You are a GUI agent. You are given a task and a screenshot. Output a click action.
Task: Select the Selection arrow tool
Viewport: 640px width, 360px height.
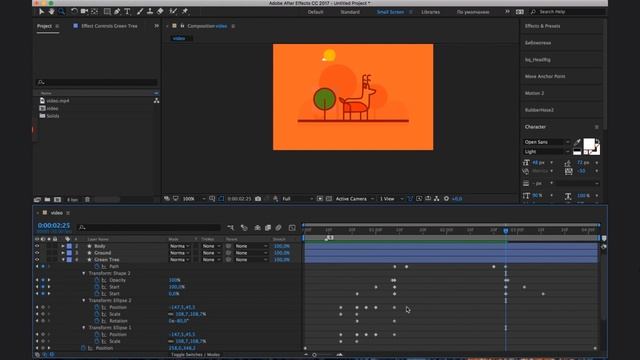coord(41,11)
